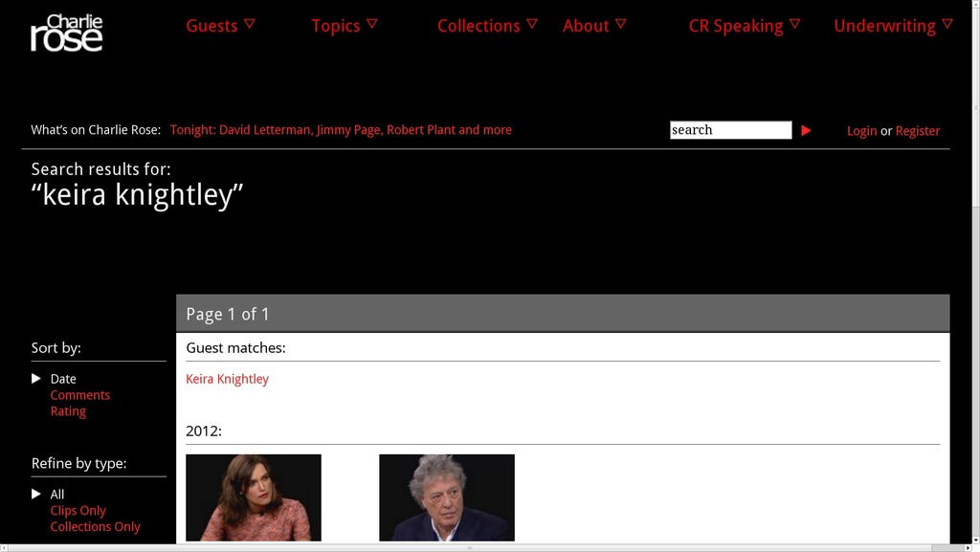Go to the Register page
Viewport: 980px width, 552px height.
point(918,131)
